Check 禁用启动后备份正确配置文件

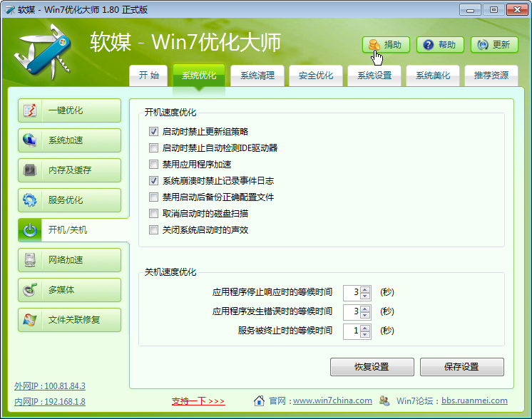point(153,197)
